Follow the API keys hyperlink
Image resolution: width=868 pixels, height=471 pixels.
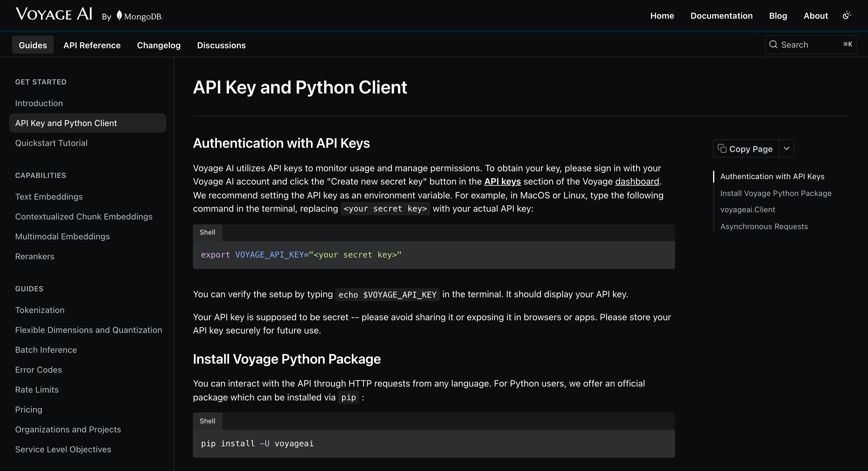point(502,182)
